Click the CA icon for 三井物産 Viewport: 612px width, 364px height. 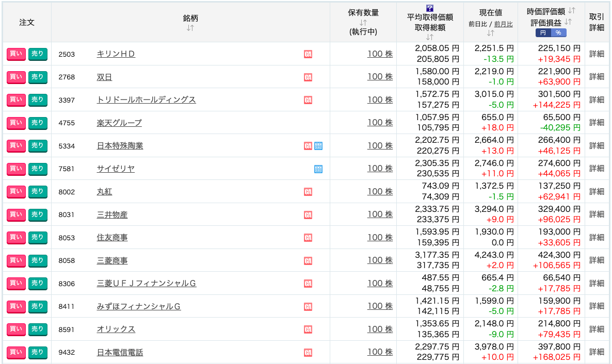click(308, 214)
